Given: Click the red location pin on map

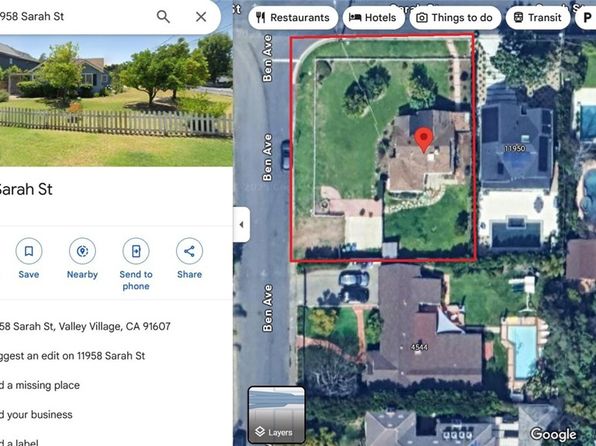Looking at the screenshot, I should point(423,140).
